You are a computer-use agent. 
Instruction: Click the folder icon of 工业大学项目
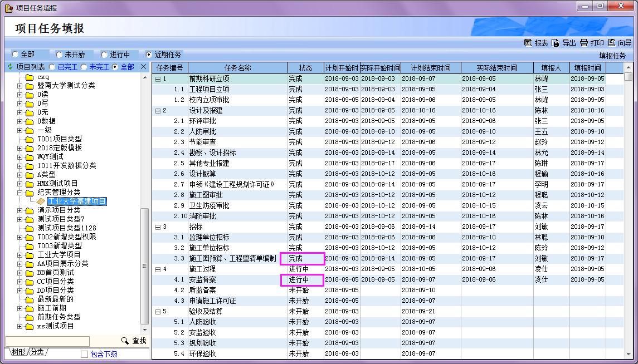[30, 255]
